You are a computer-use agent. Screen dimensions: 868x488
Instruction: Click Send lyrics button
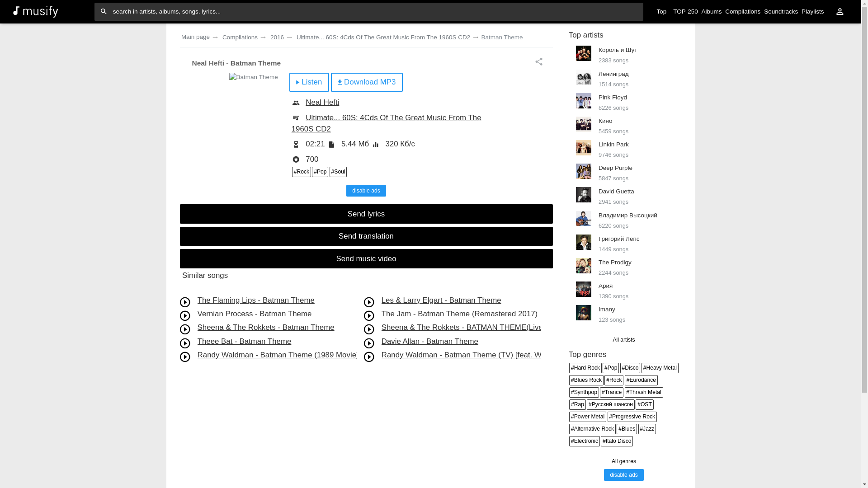366,214
